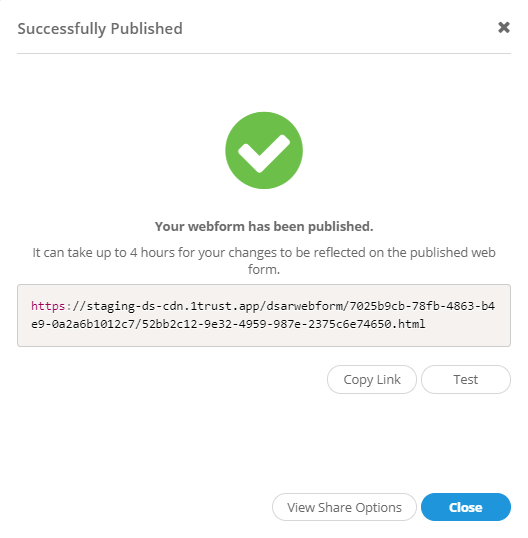
Task: Click the second line of the webform URL
Action: [x=228, y=324]
